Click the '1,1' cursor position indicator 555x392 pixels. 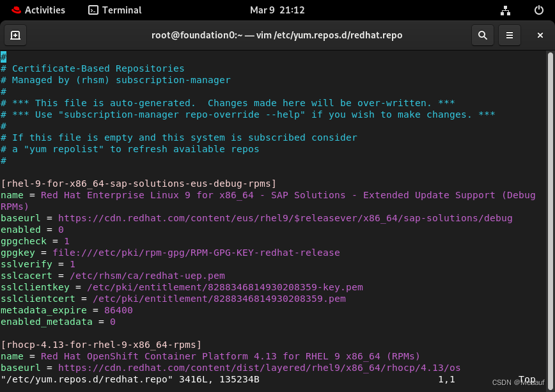point(447,379)
